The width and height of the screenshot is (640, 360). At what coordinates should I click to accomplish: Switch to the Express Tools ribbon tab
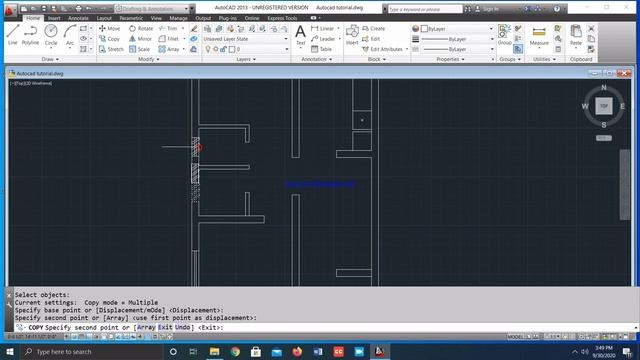[282, 18]
